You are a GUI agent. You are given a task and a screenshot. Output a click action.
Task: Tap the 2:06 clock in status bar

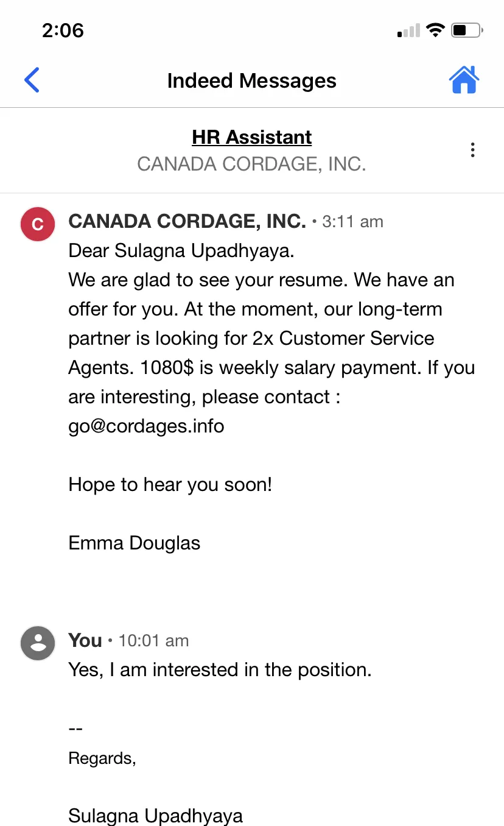tap(63, 30)
